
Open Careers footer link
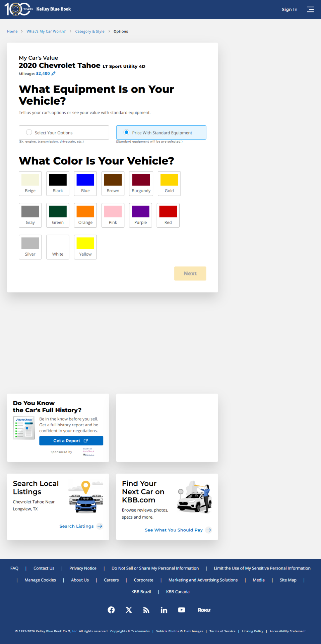(111, 580)
